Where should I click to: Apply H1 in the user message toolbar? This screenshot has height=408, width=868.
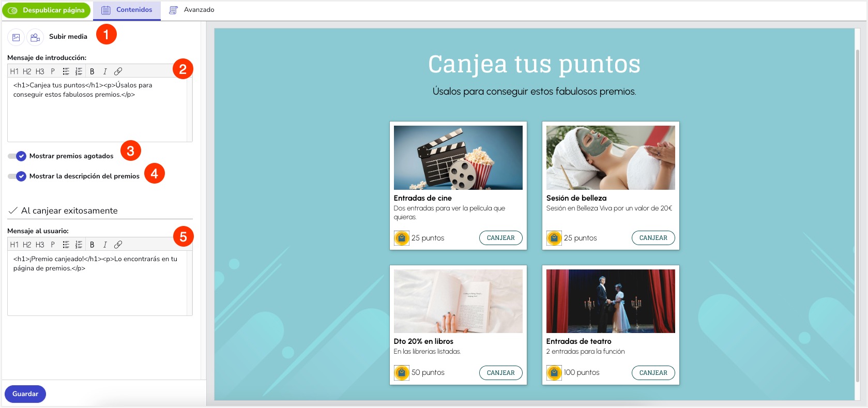(x=14, y=245)
